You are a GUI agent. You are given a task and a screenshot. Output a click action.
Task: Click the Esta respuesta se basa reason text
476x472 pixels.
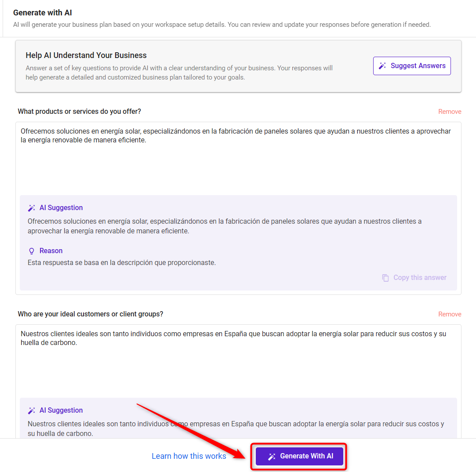coord(121,262)
